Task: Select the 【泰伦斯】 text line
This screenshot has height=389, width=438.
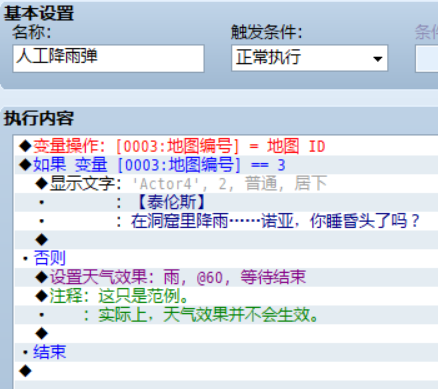Action: point(227,202)
